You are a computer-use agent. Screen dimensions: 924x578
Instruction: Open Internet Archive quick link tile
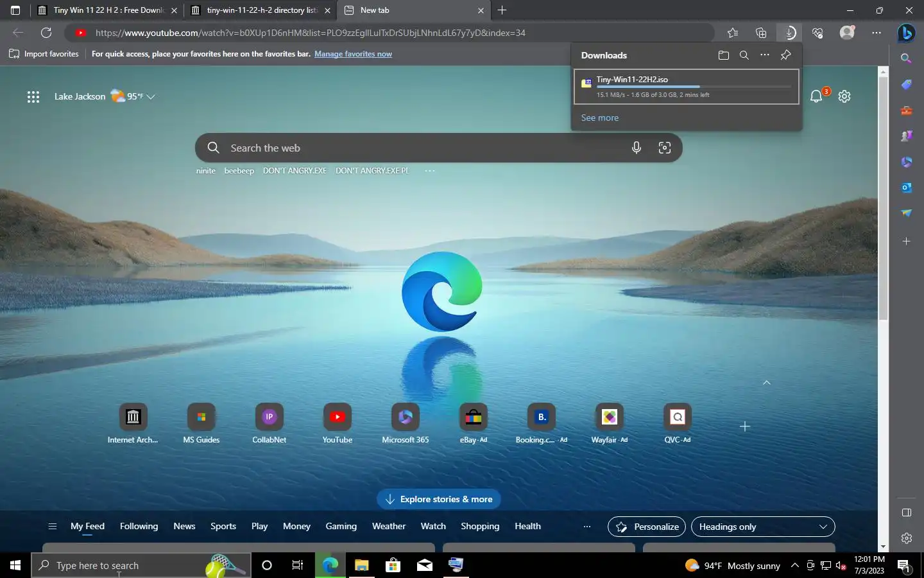pyautogui.click(x=133, y=424)
